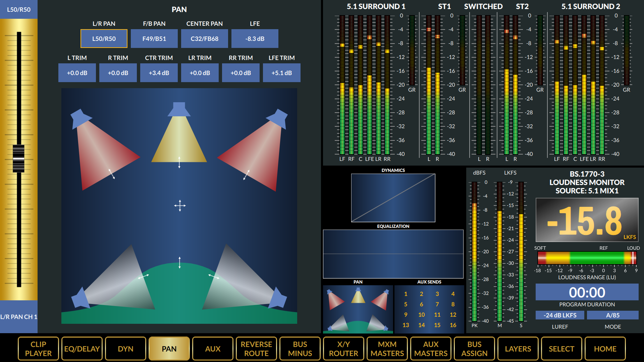Click the center pan crosshair cursor
Screen dimensions: 644x362
[x=180, y=205]
